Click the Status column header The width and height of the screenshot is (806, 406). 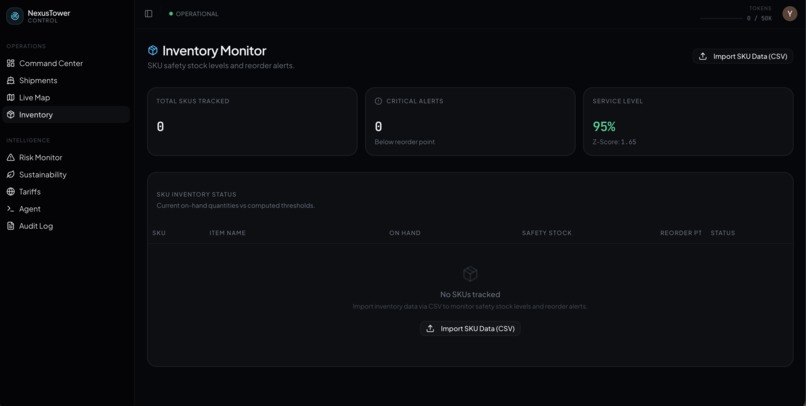(x=723, y=233)
